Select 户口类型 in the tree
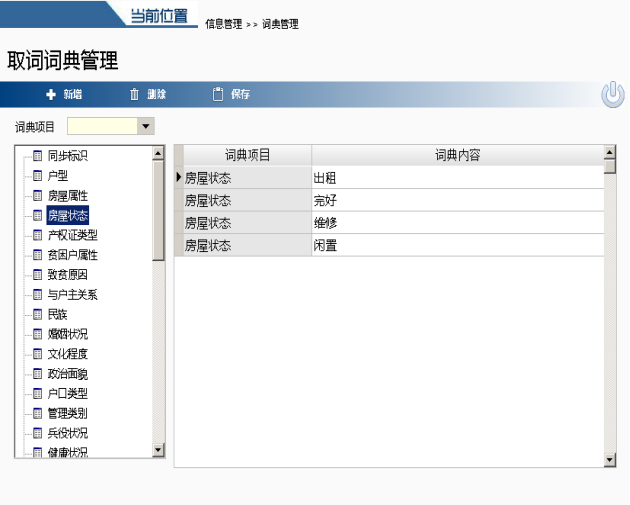630x505 pixels. pos(68,393)
